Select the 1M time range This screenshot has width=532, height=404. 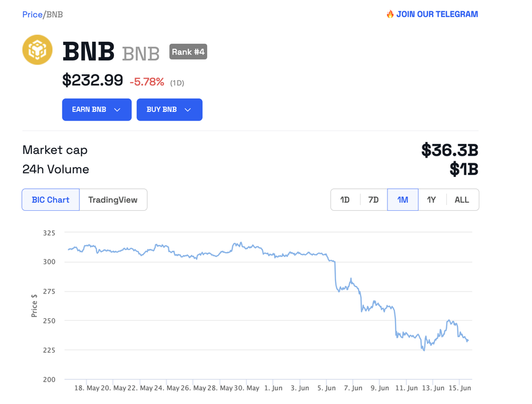[x=402, y=199]
